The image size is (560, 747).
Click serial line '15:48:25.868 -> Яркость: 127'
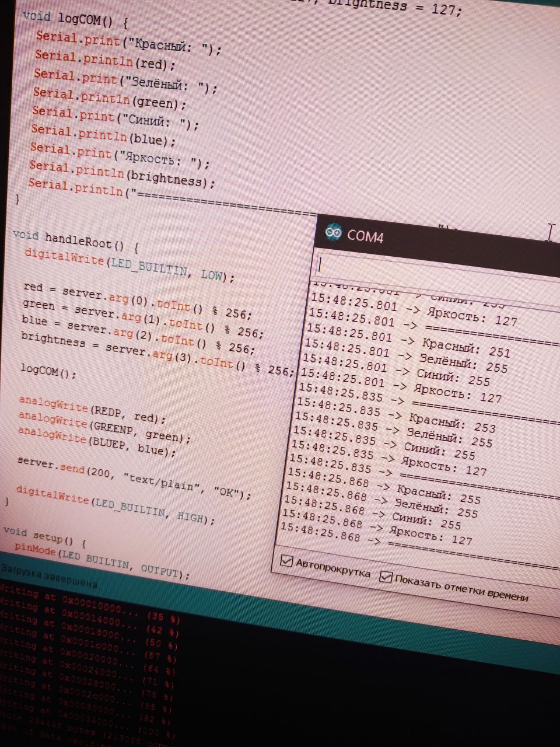pos(376,527)
